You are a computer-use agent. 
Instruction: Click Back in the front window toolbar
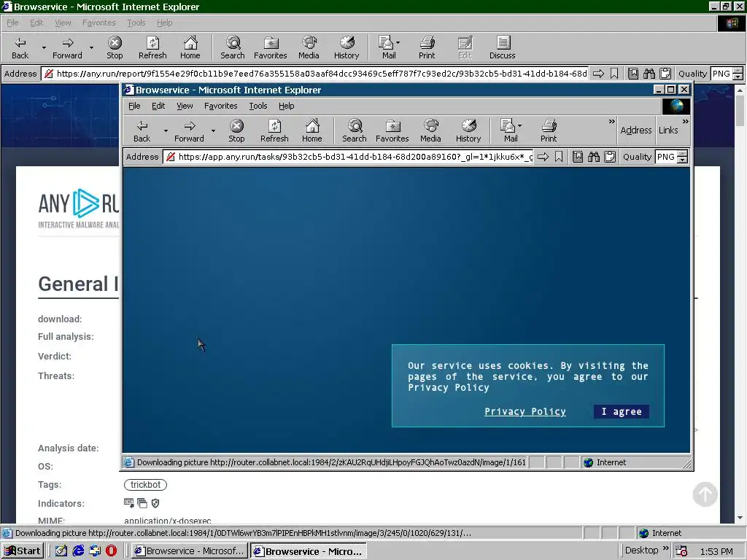pos(142,131)
